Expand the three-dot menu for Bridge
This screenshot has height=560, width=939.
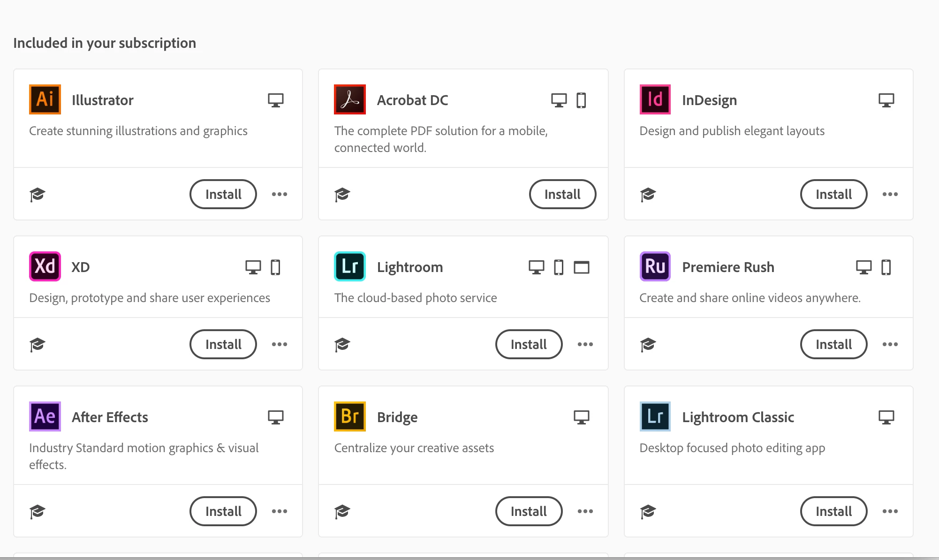click(585, 511)
